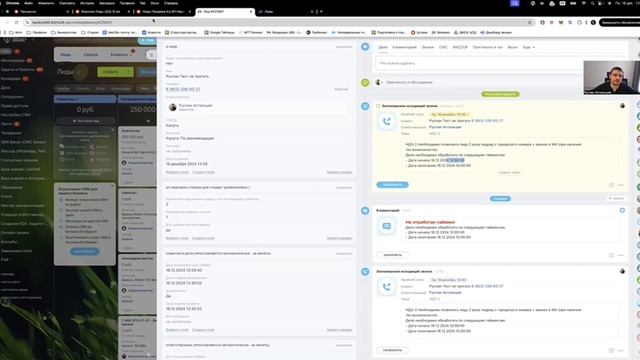Click Удалить раздел under the О лиде section
This screenshot has height=360, width=640.
pos(339,172)
